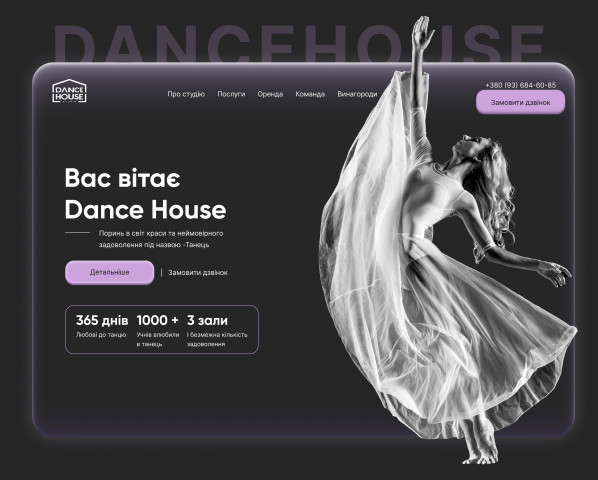Select the Команда navigation link

pos(310,94)
